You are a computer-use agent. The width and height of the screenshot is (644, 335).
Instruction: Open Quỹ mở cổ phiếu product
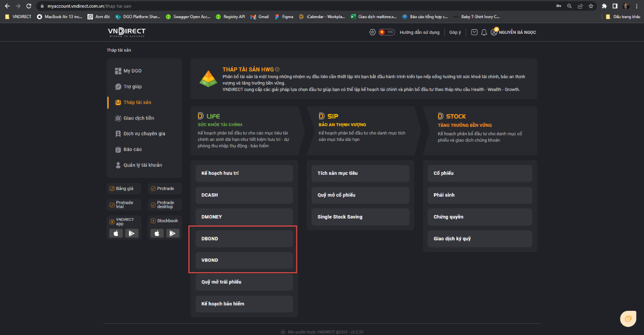[361, 195]
